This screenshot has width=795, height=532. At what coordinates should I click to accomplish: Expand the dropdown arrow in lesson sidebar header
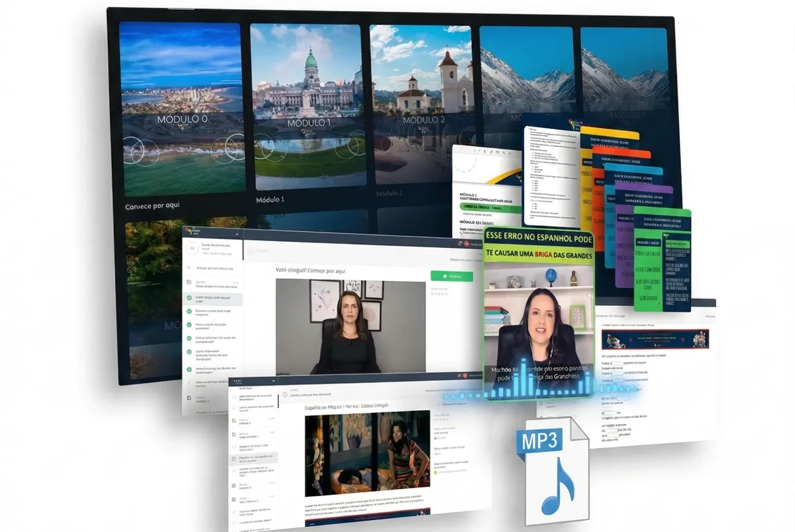[x=237, y=234]
